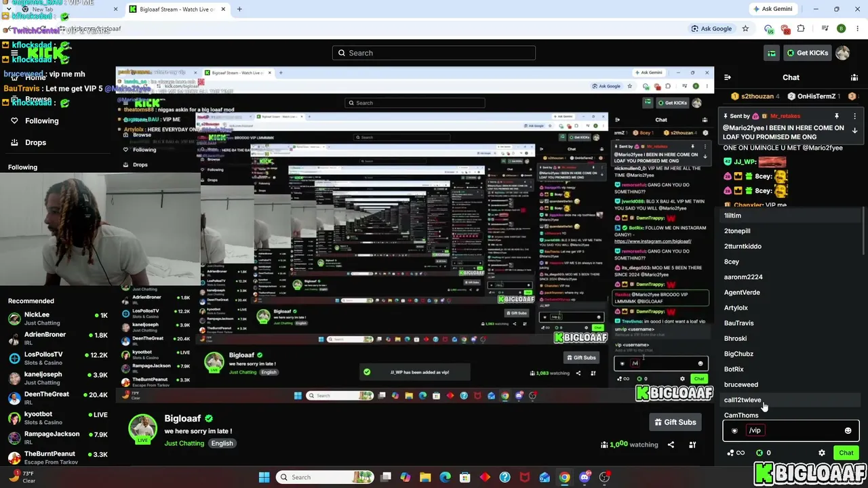
Task: Open the weather widget showing 73°F
Action: (x=22, y=476)
